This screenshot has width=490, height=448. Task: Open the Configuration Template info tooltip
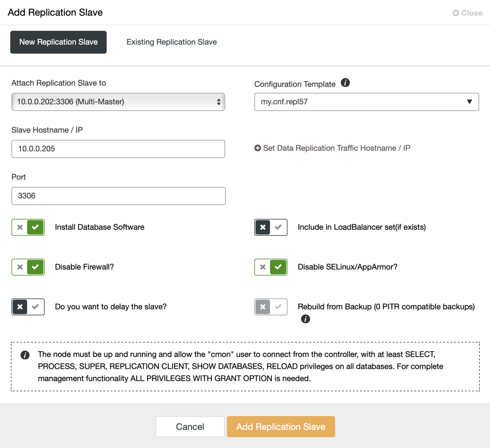point(345,83)
